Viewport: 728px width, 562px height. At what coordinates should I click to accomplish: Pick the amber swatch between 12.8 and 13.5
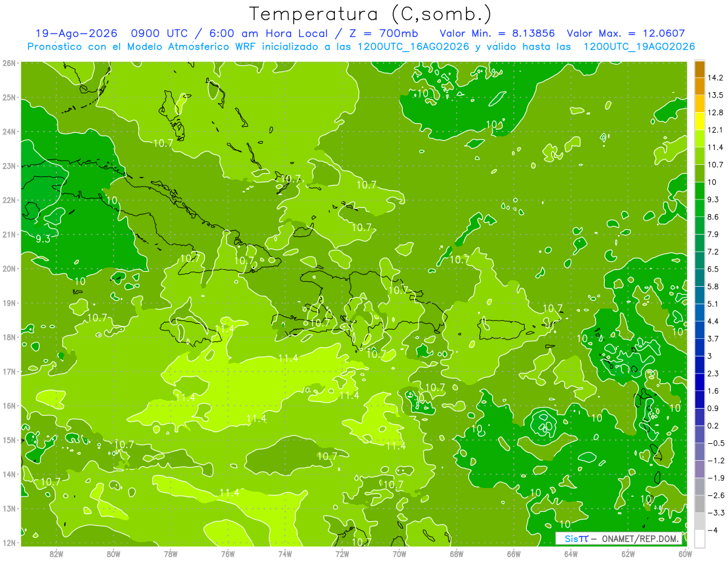699,104
